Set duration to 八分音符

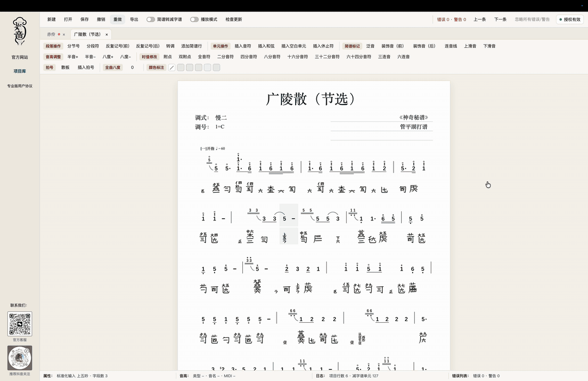click(272, 57)
